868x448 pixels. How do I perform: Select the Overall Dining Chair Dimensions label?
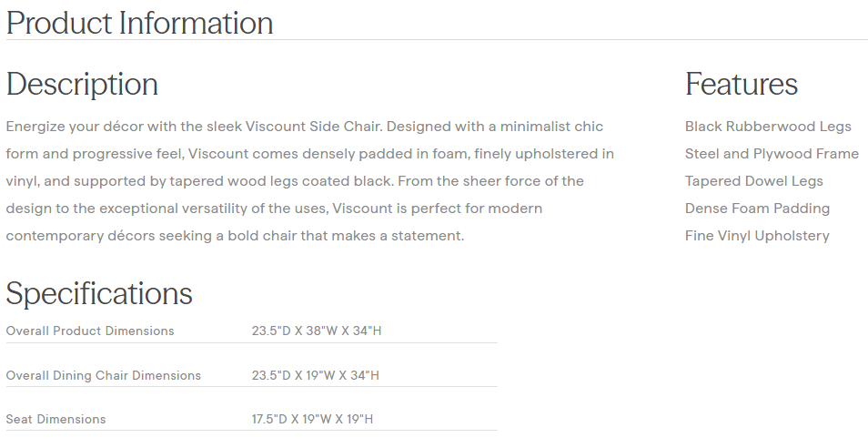click(104, 375)
